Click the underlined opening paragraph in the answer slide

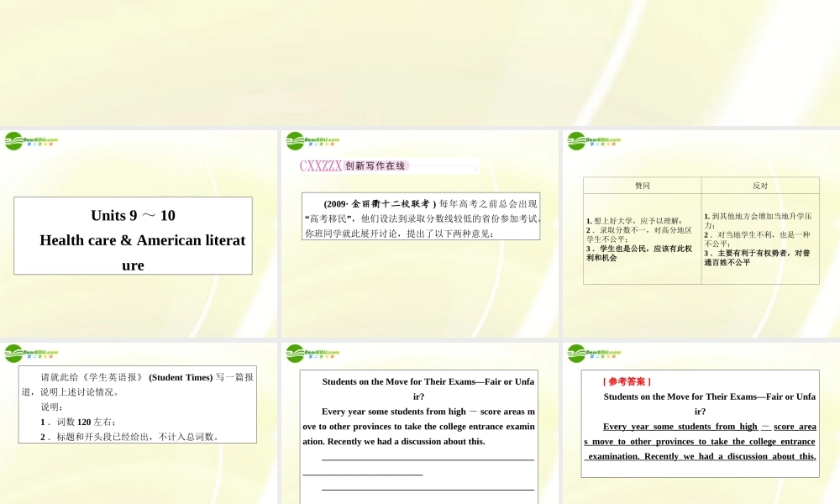tap(700, 442)
